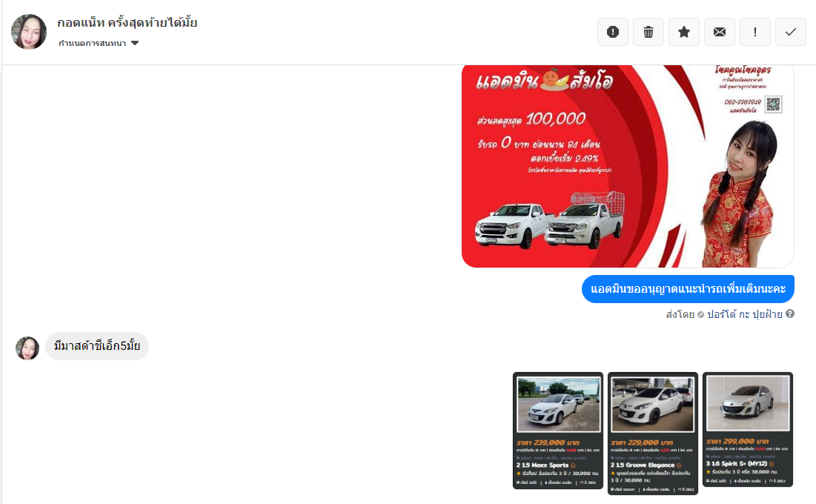
Task: Open the 239,000 baht Maxx Sports car card
Action: [558, 431]
